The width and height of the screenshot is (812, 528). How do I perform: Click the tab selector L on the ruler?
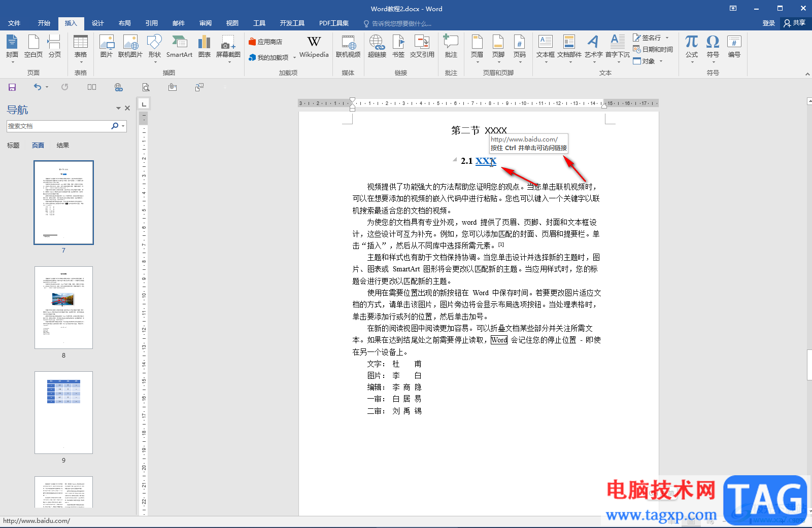click(144, 104)
